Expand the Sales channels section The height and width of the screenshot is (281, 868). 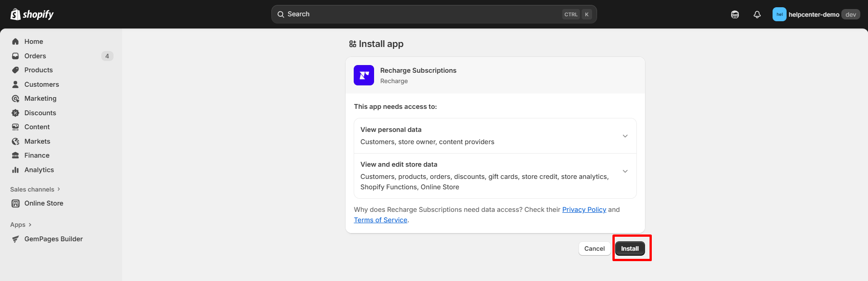click(35, 189)
